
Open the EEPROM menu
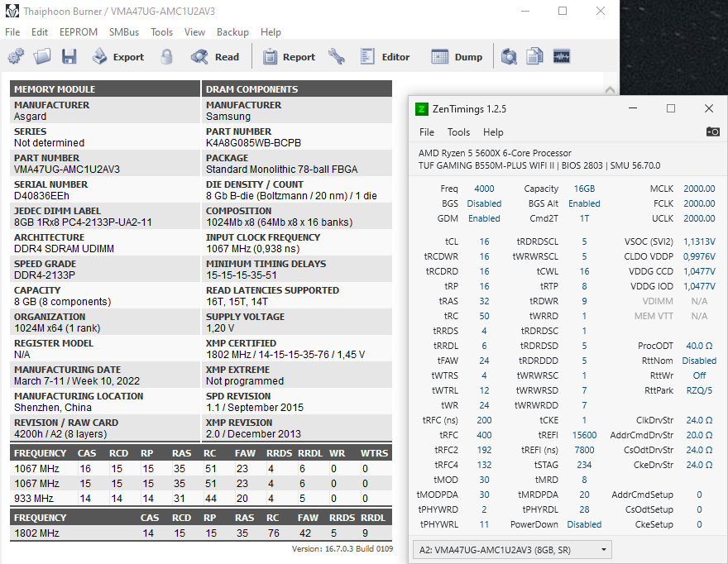tap(79, 32)
